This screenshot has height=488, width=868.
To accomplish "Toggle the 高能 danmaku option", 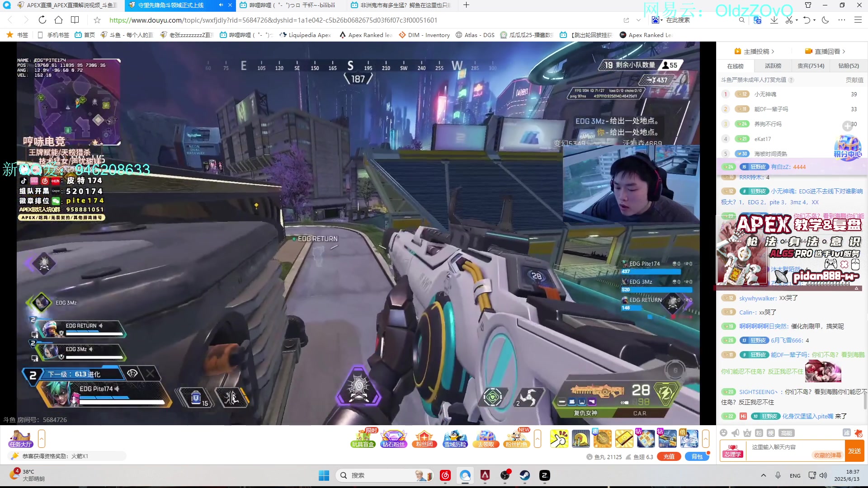I will 787,433.
